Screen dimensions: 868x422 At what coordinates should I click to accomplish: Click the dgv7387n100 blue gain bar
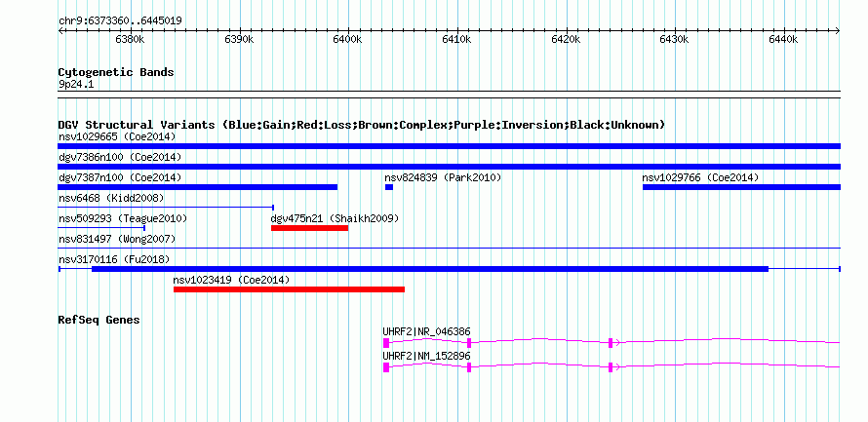tap(198, 187)
